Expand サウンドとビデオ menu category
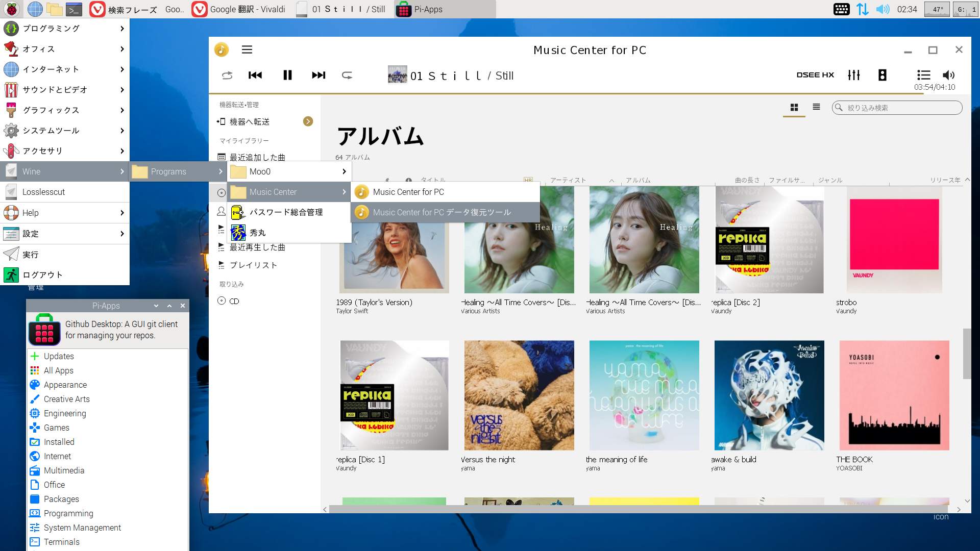This screenshot has height=551, width=980. pyautogui.click(x=64, y=90)
